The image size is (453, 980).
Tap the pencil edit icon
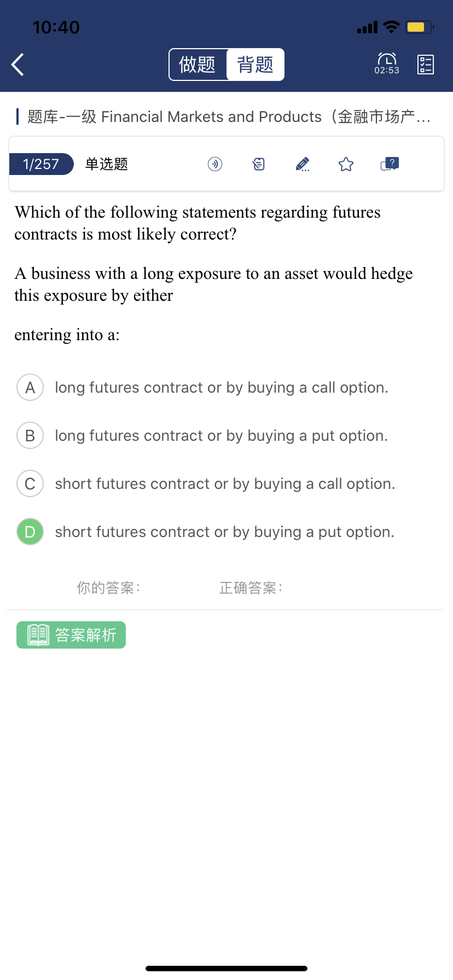(x=302, y=164)
